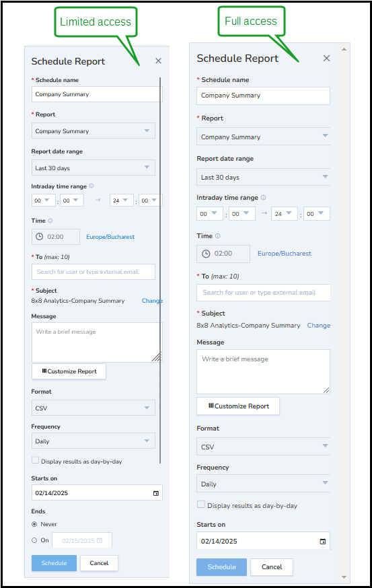Viewport: 372px width, 588px height.
Task: Click Europe/Bucharest timezone link, limited access panel
Action: [110, 237]
